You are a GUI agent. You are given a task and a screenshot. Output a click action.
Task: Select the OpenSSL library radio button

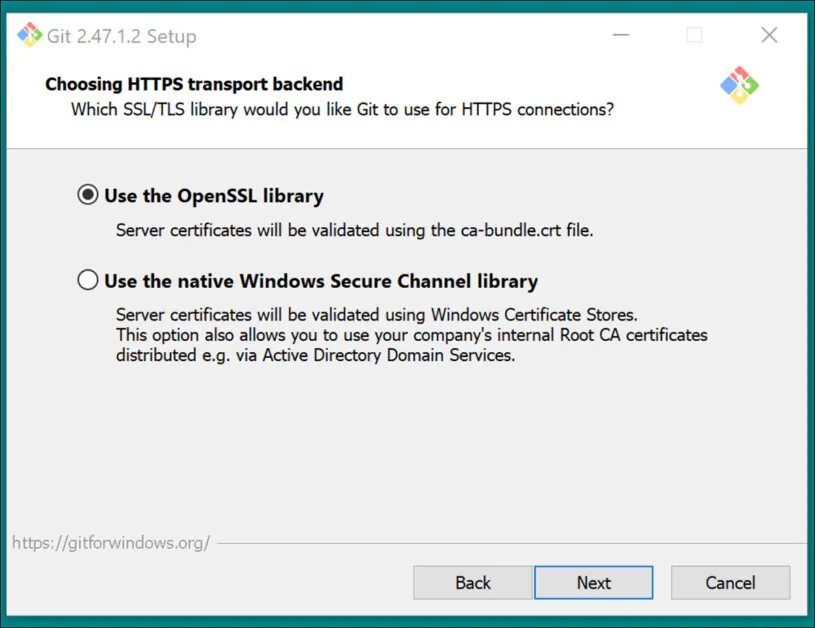[88, 195]
